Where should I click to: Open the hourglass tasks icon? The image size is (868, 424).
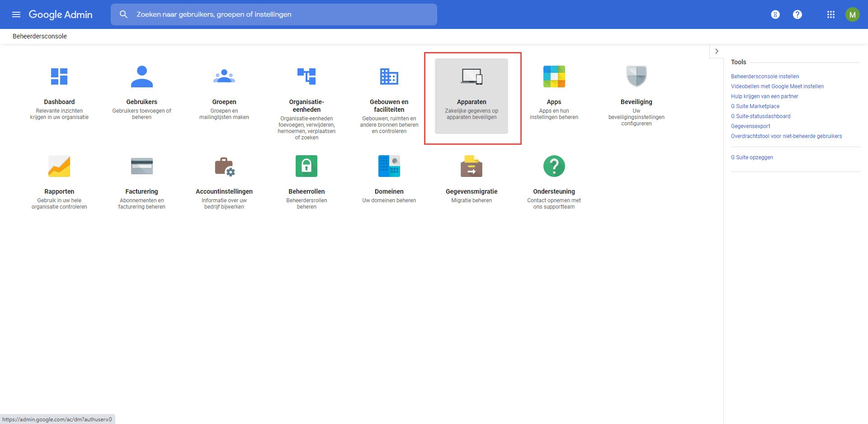775,14
